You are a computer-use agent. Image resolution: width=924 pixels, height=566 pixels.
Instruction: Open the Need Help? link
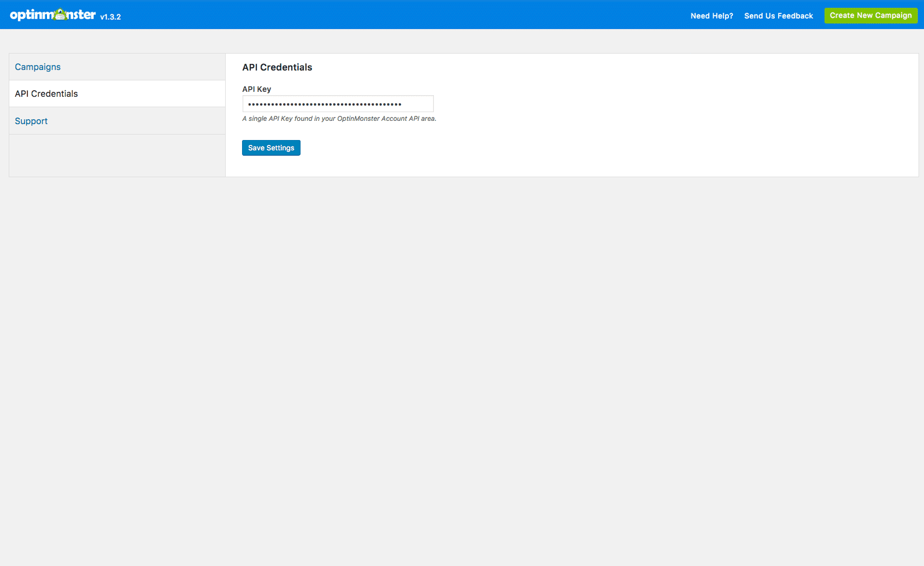(712, 16)
